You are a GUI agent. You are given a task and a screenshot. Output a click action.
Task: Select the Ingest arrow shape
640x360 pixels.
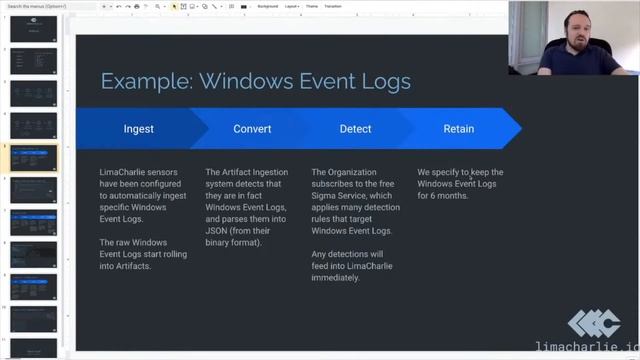(x=138, y=129)
